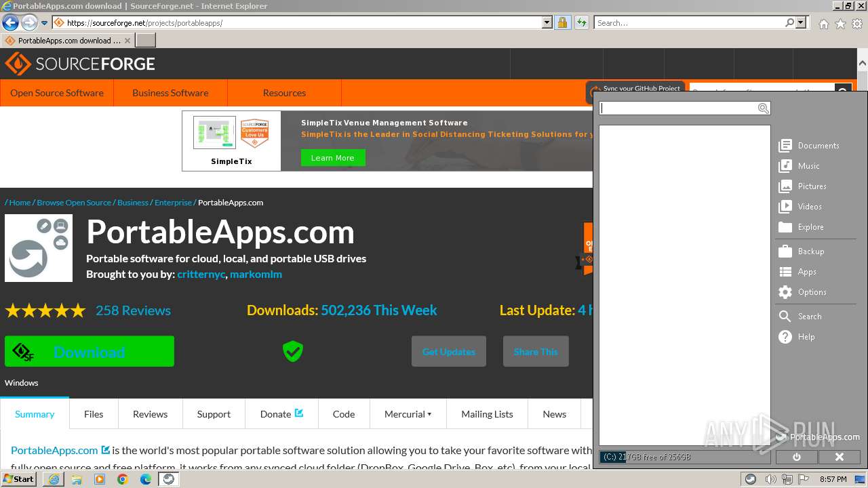The width and height of the screenshot is (868, 488).
Task: Click the Windows Start button
Action: click(18, 479)
